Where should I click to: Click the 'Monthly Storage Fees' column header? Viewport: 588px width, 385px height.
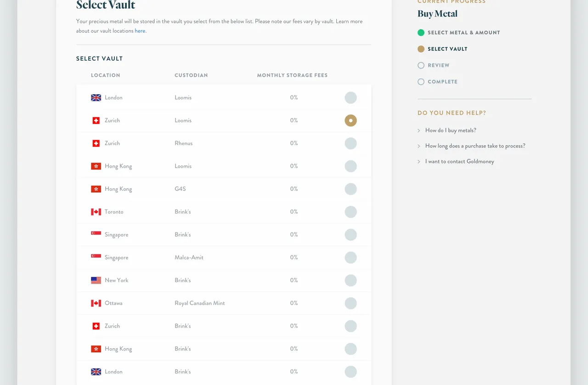[292, 75]
